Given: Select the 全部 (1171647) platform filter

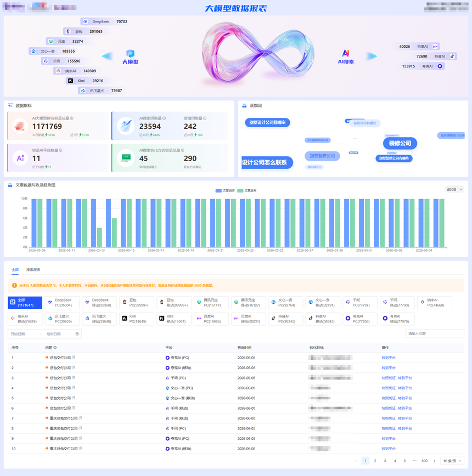Looking at the screenshot, I should [x=25, y=303].
